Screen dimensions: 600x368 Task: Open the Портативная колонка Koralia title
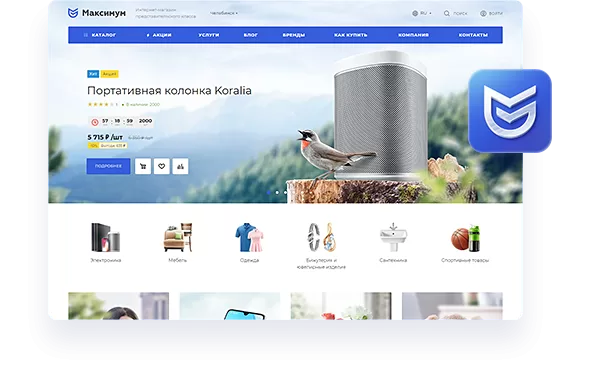(x=169, y=91)
